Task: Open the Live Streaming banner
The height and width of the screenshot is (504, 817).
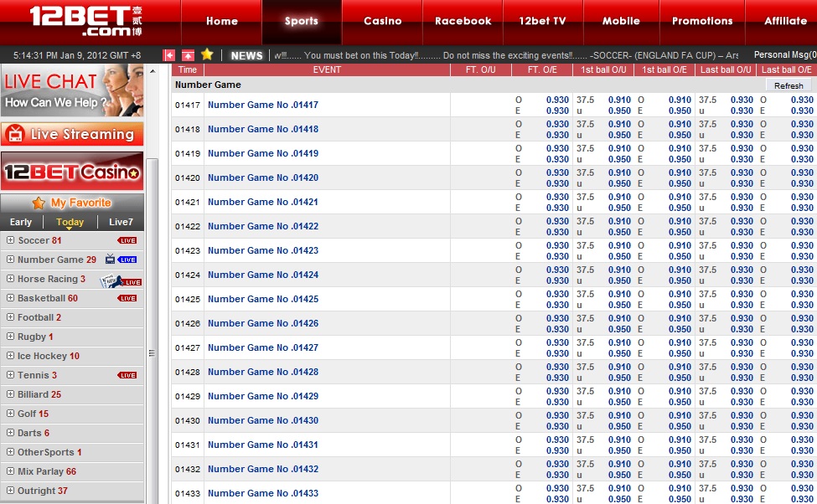Action: pyautogui.click(x=72, y=134)
